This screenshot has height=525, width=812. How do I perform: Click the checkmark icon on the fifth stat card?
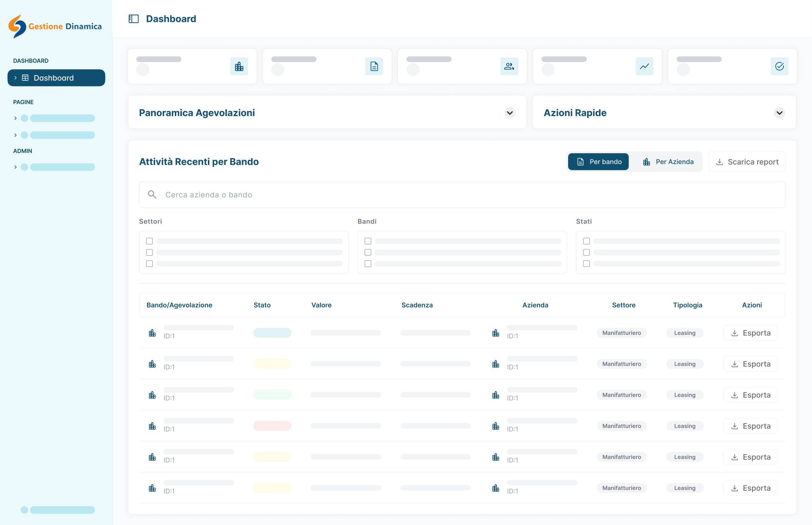pyautogui.click(x=780, y=66)
